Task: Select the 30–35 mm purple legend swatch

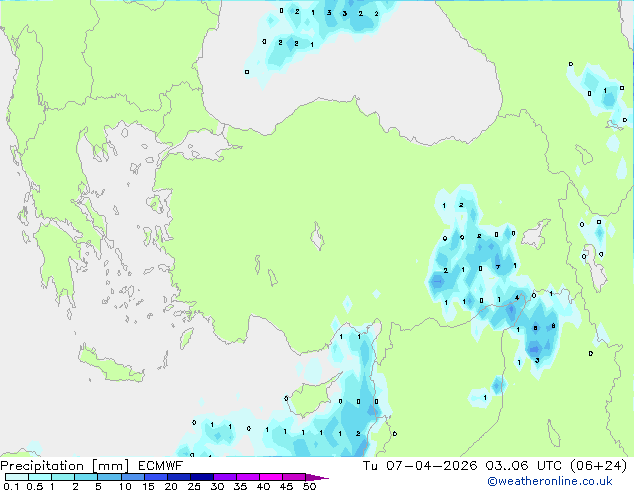Action: tap(225, 477)
